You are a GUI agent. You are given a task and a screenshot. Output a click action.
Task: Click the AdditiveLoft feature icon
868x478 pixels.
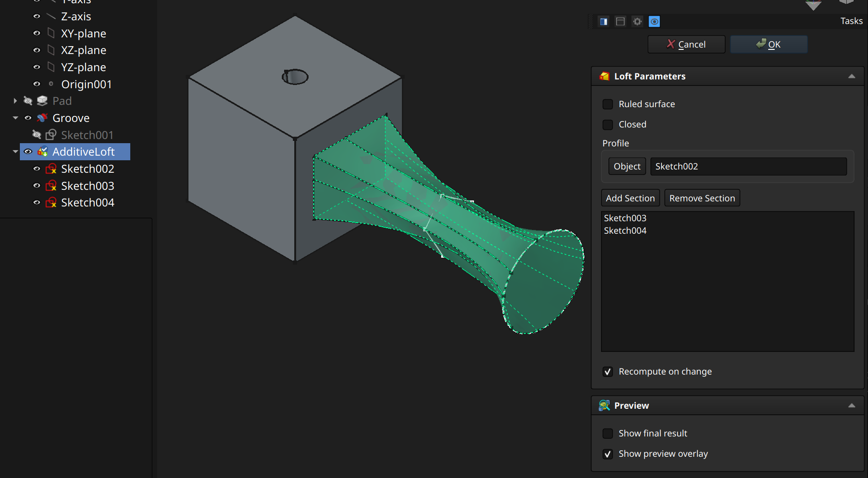click(42, 151)
